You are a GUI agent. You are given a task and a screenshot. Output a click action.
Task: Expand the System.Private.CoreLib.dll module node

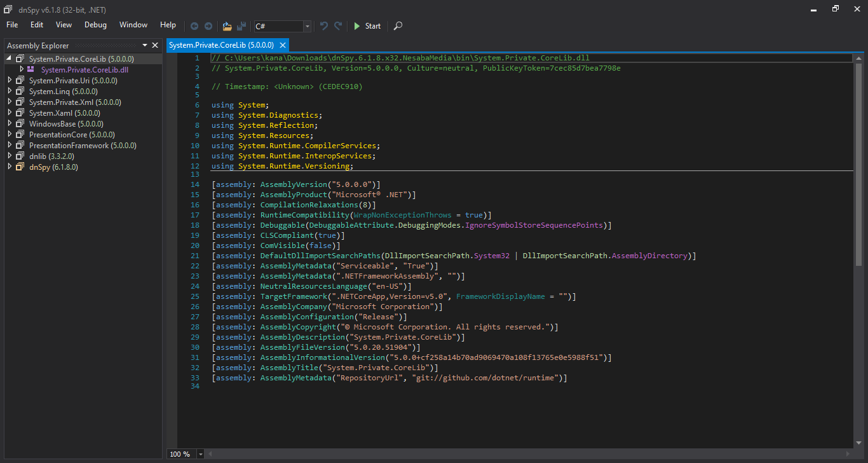pos(21,69)
